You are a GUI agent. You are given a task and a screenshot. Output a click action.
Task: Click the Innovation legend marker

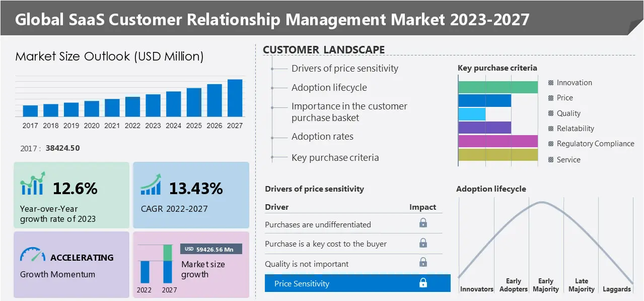(x=550, y=82)
